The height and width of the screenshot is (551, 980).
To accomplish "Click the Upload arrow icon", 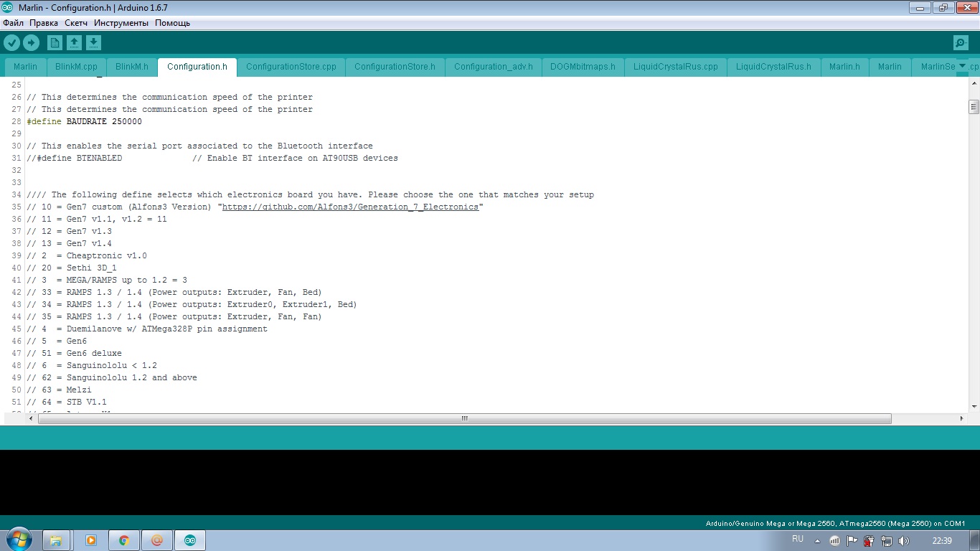I will [31, 43].
